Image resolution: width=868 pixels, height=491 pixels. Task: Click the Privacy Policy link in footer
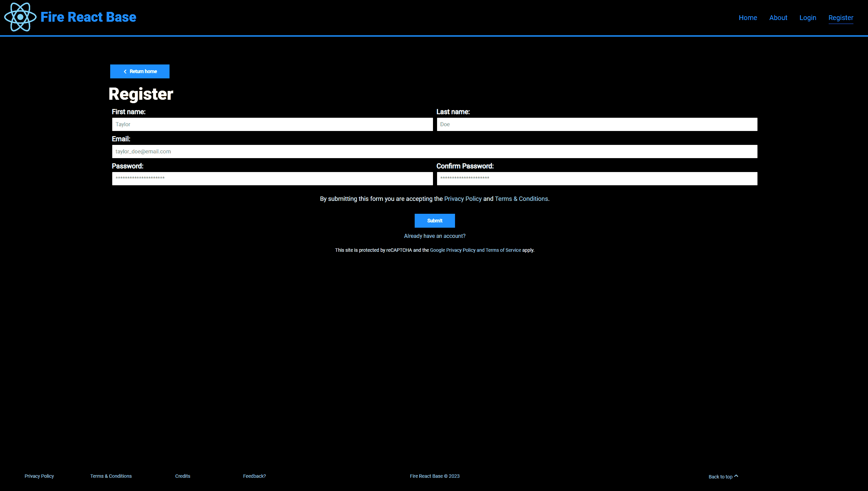39,475
